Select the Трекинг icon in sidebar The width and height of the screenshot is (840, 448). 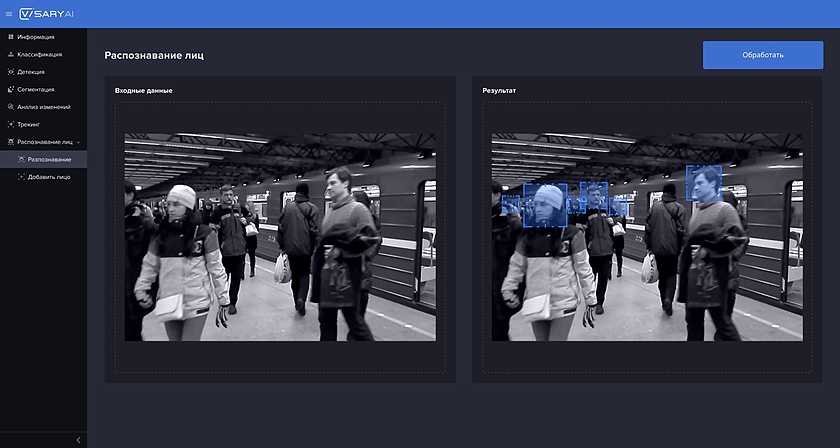(10, 124)
